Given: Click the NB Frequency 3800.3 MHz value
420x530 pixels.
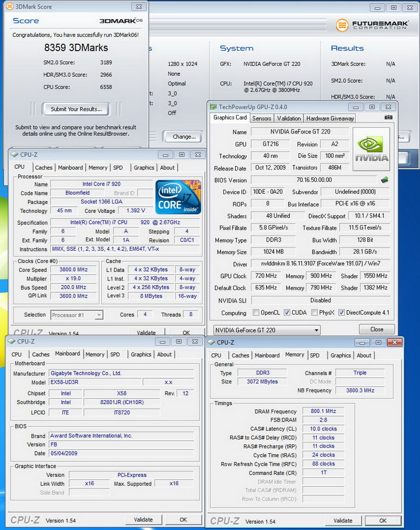Looking at the screenshot, I should (x=360, y=390).
